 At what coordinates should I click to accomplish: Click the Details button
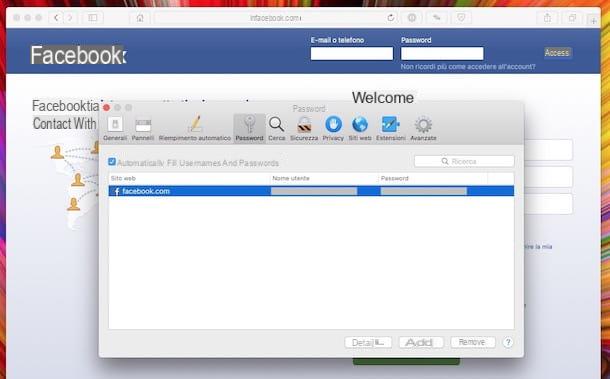tap(368, 342)
